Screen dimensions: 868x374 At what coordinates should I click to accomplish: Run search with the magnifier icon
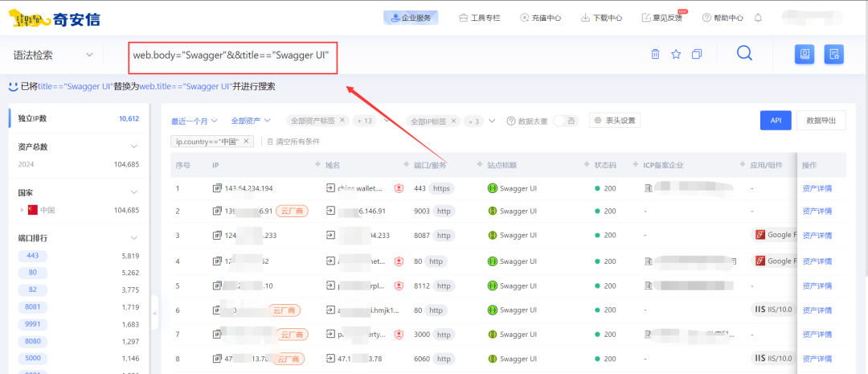click(x=745, y=53)
